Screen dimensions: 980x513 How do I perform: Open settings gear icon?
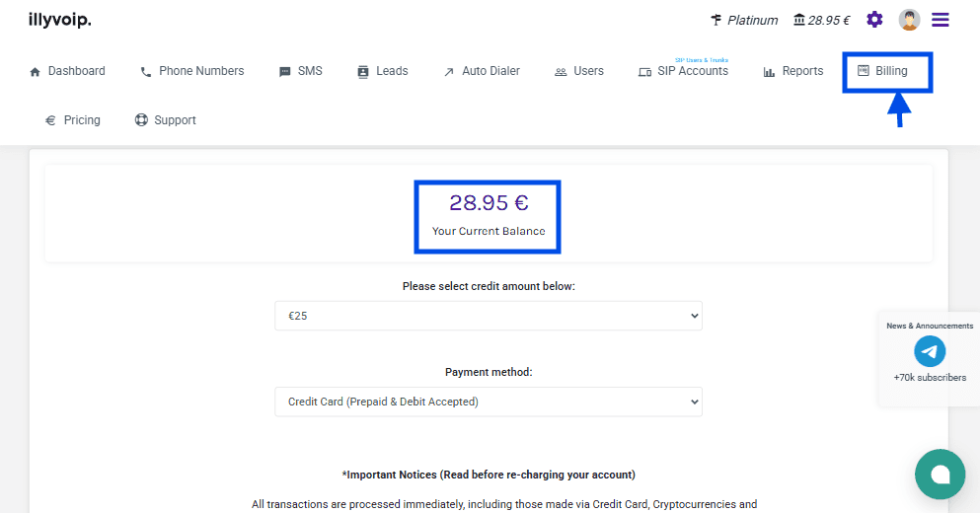tap(874, 20)
